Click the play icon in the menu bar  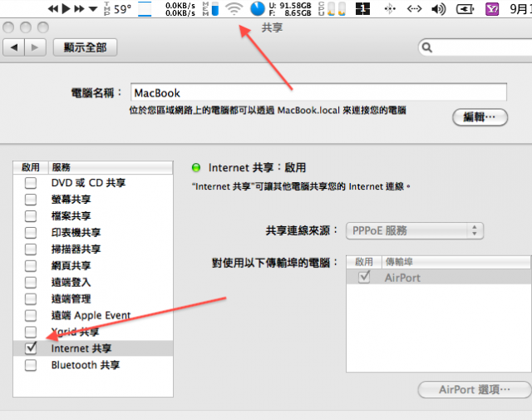click(66, 9)
